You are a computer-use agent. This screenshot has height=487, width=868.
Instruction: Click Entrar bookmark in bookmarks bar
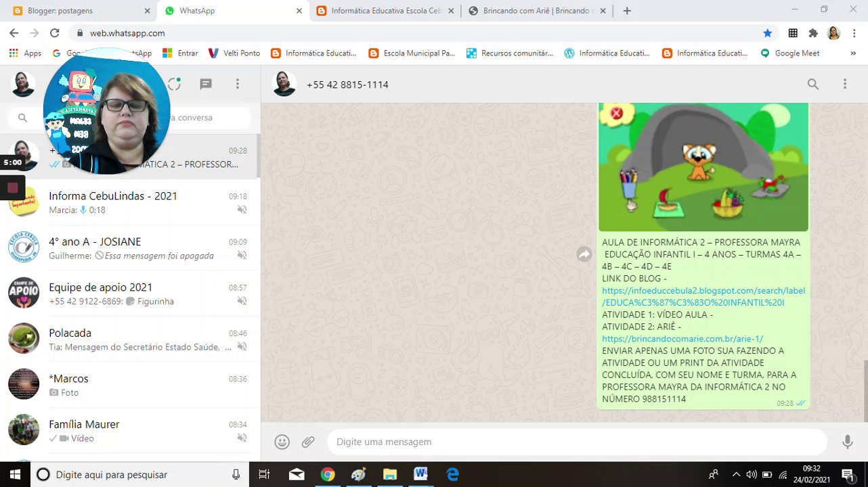(x=180, y=53)
